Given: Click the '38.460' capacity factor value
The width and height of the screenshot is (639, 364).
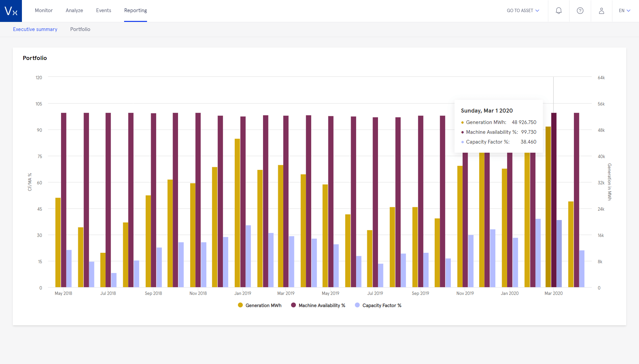Looking at the screenshot, I should [528, 142].
